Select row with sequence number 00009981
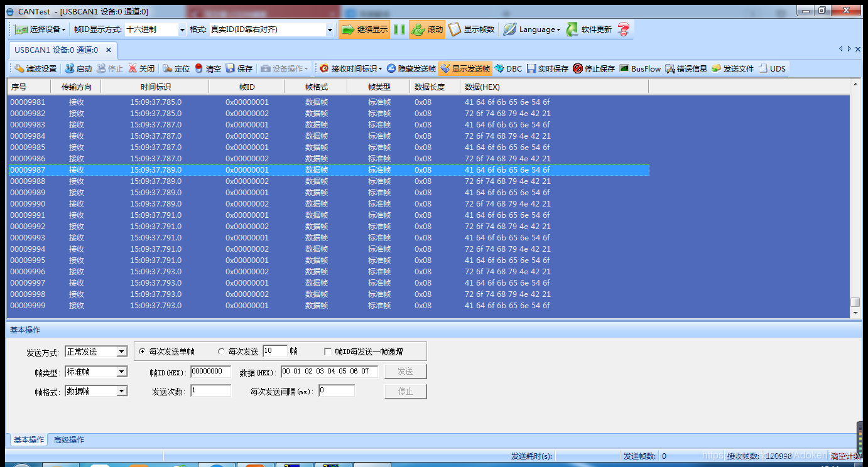Screen dimensions: 868x467 click(328, 102)
